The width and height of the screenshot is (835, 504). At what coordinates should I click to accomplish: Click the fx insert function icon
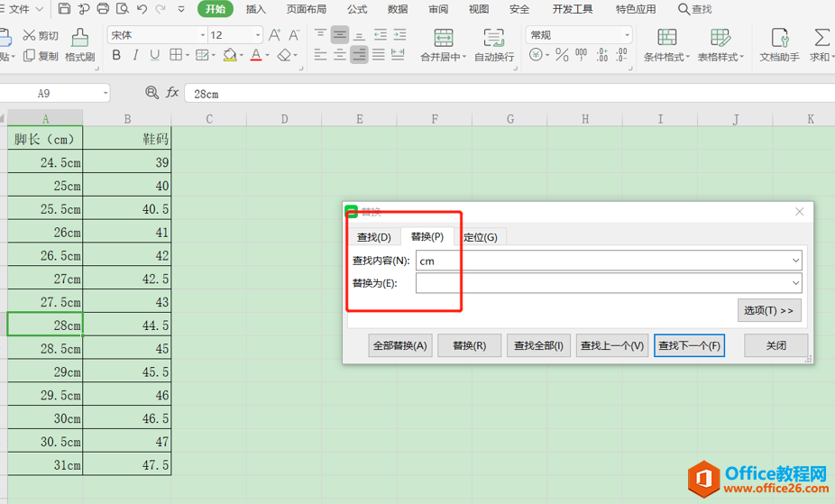171,93
